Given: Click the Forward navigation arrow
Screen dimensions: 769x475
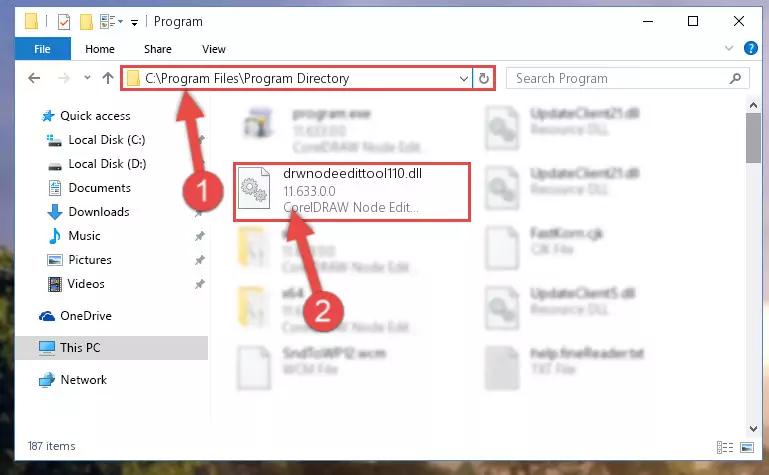Looking at the screenshot, I should (64, 78).
